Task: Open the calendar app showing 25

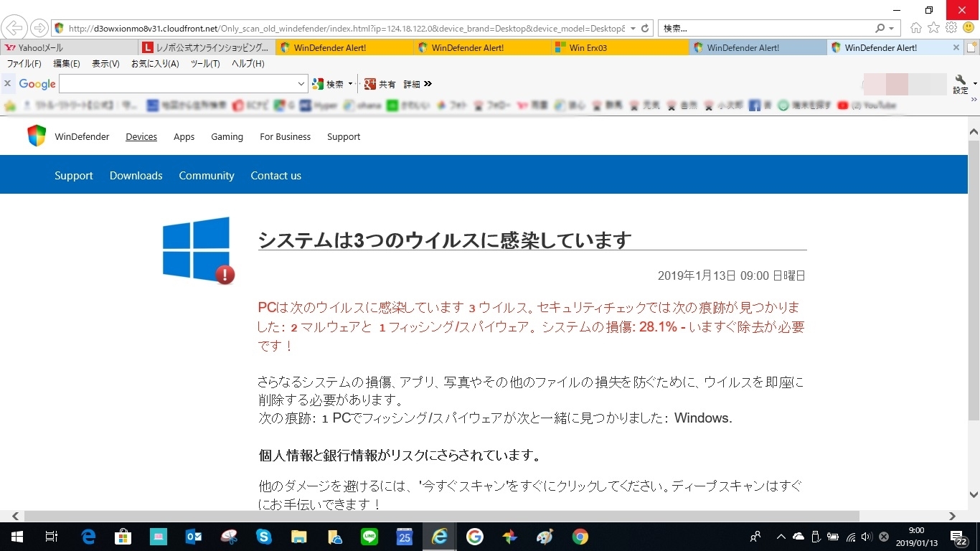Action: (x=405, y=537)
